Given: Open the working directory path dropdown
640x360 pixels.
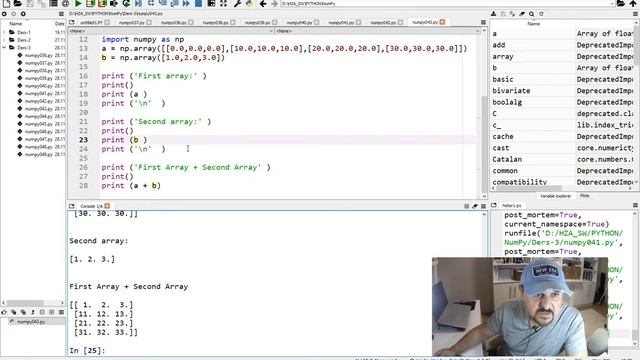Looking at the screenshot, I should [611, 3].
